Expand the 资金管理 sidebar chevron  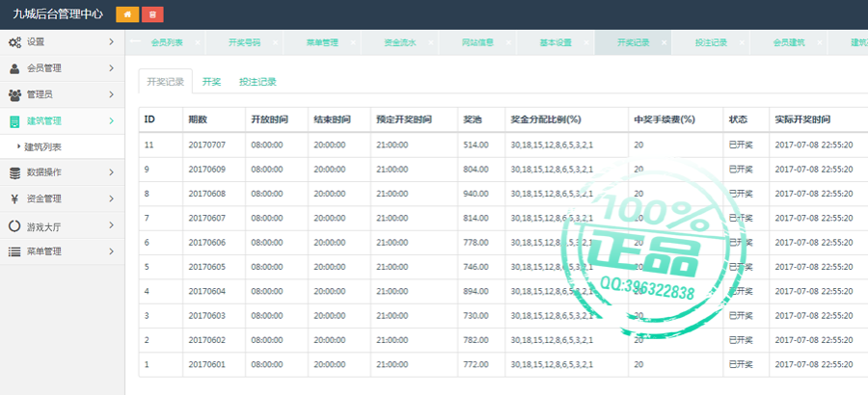point(111,199)
